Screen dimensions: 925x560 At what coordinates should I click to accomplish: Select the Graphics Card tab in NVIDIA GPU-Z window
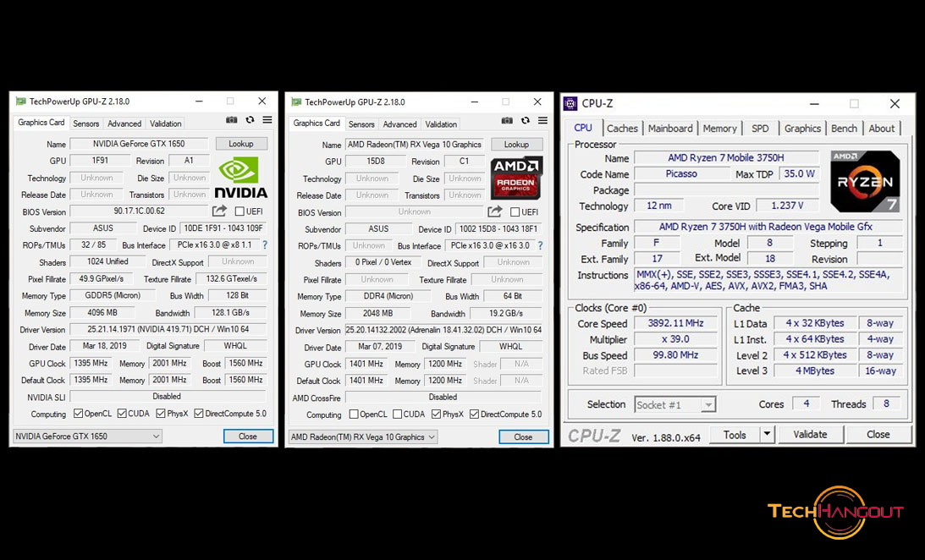click(41, 123)
